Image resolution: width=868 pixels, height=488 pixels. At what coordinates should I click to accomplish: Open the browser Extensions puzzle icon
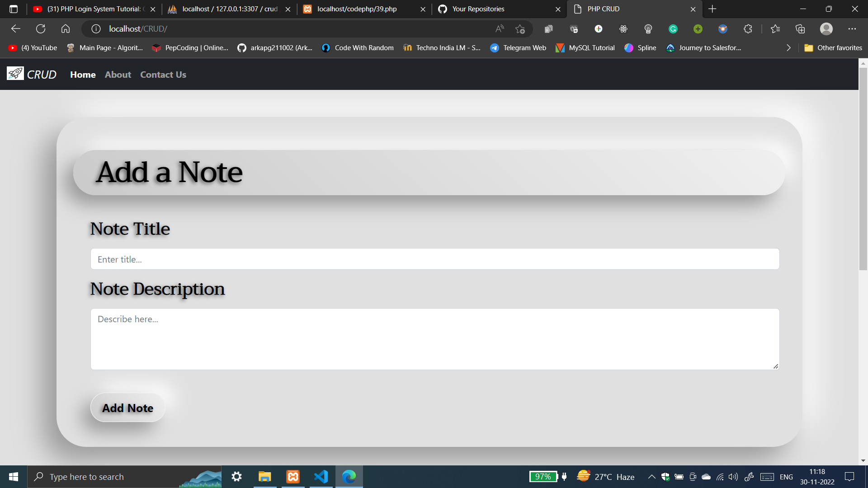748,29
